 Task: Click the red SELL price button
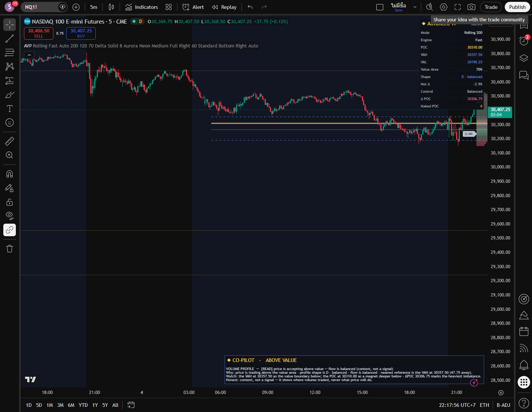click(39, 33)
